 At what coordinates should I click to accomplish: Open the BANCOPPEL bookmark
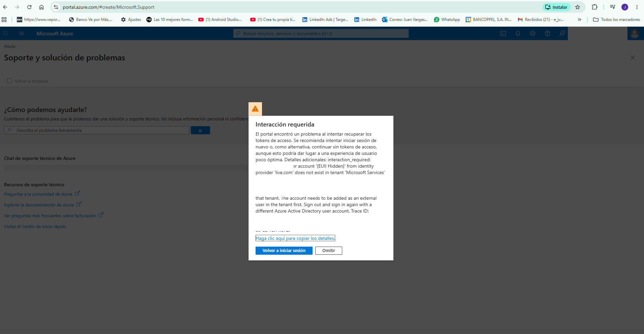pos(489,20)
